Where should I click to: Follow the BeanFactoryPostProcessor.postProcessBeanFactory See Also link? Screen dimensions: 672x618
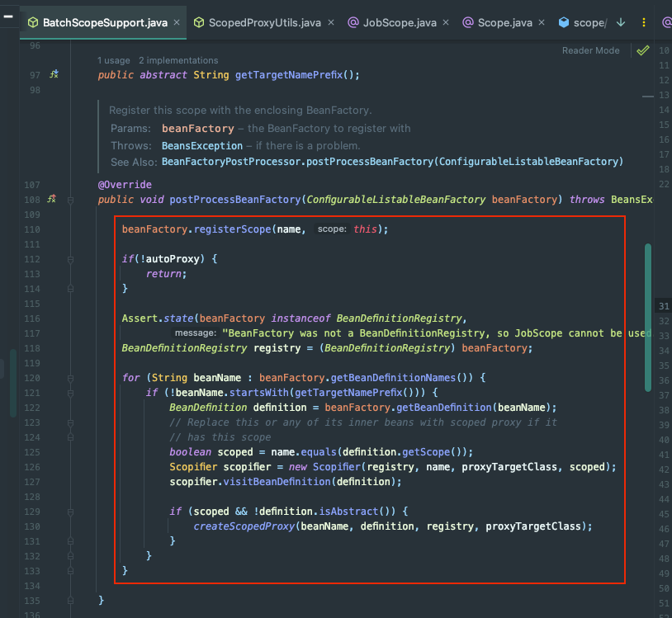(392, 162)
